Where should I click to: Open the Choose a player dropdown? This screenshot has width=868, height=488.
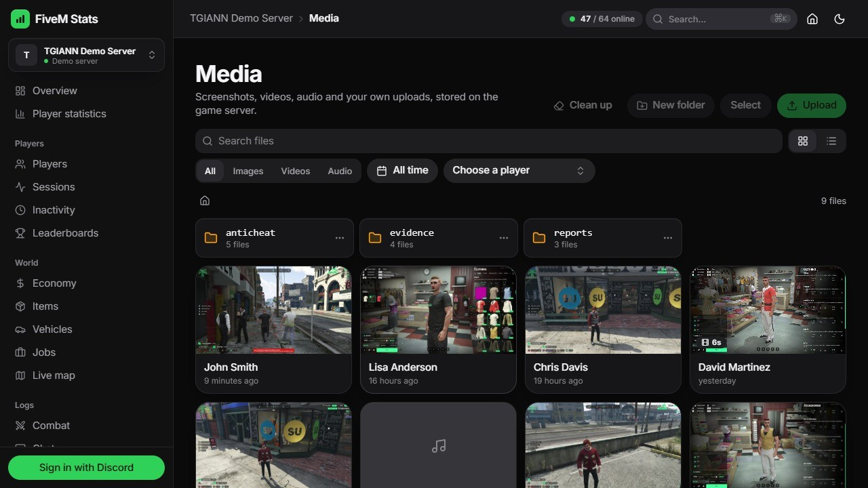coord(519,171)
